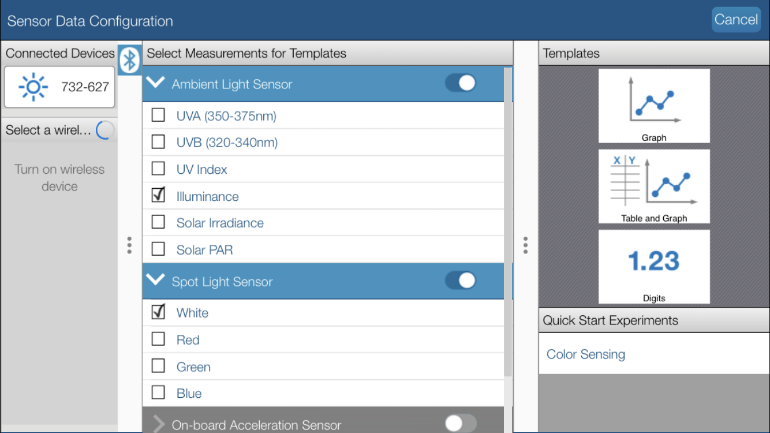Choose the Digits template
This screenshot has width=770, height=433.
[654, 267]
